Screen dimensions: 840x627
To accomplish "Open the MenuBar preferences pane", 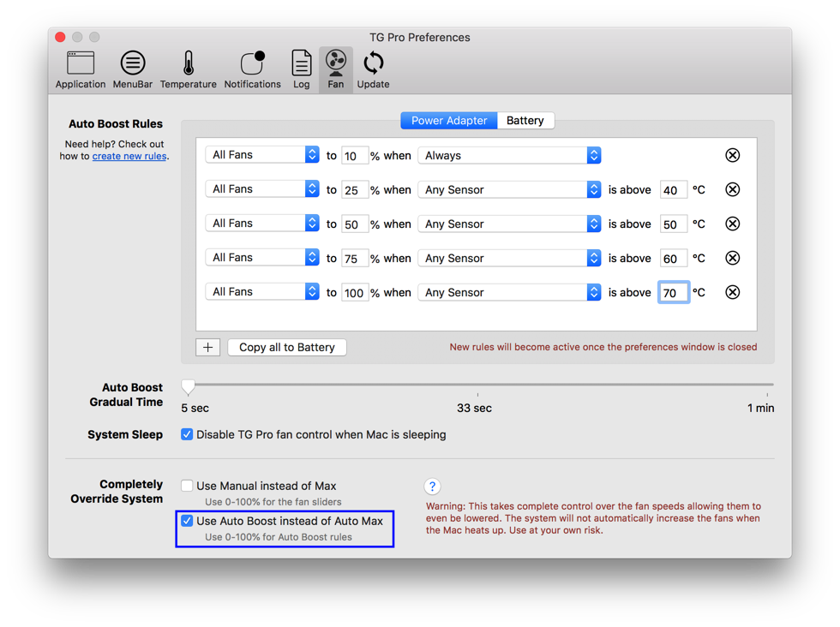I will [x=132, y=69].
